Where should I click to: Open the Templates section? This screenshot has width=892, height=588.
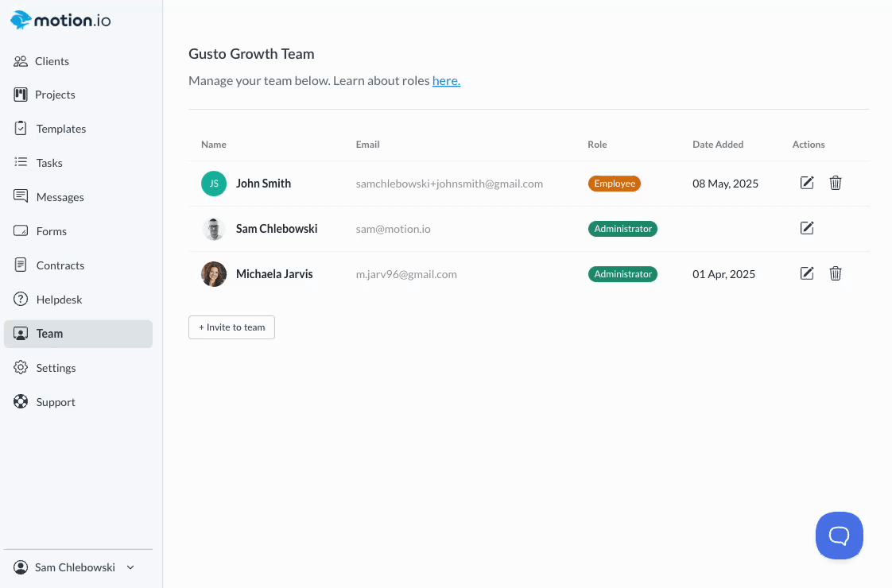(60, 129)
